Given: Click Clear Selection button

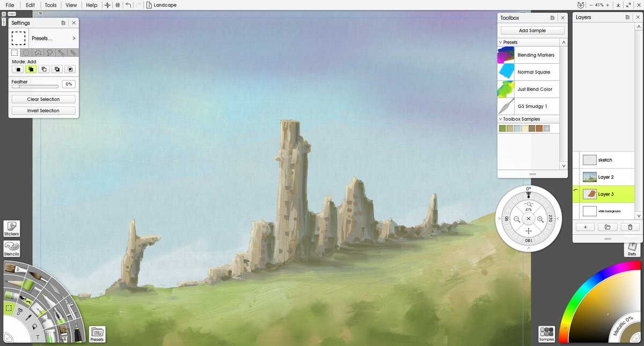Looking at the screenshot, I should pyautogui.click(x=43, y=99).
